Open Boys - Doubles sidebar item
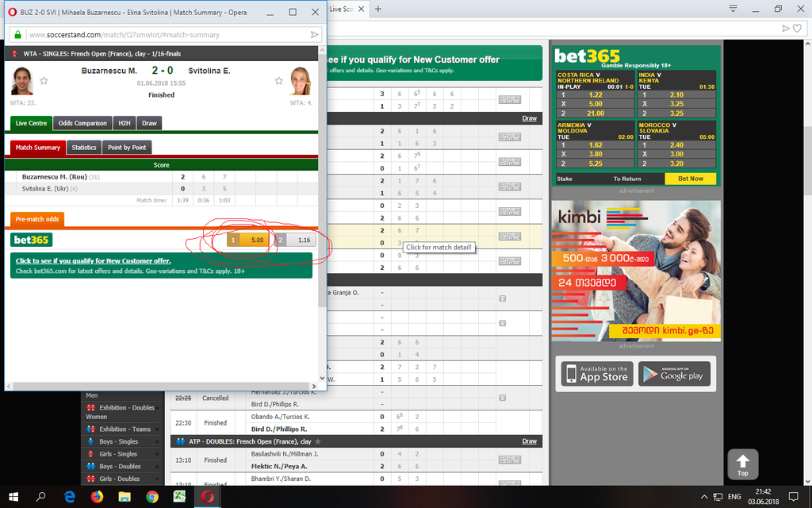812x508 pixels. pos(120,467)
